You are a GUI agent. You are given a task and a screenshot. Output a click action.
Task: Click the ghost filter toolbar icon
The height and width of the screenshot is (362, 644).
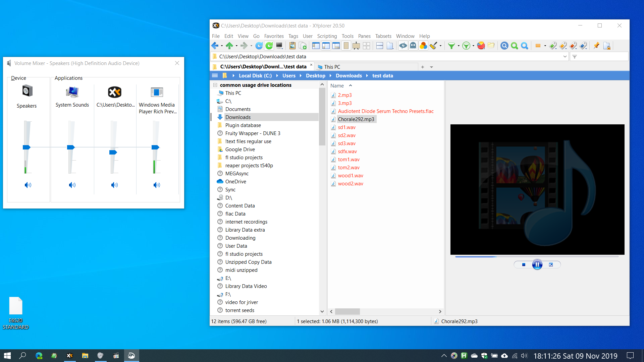click(413, 46)
